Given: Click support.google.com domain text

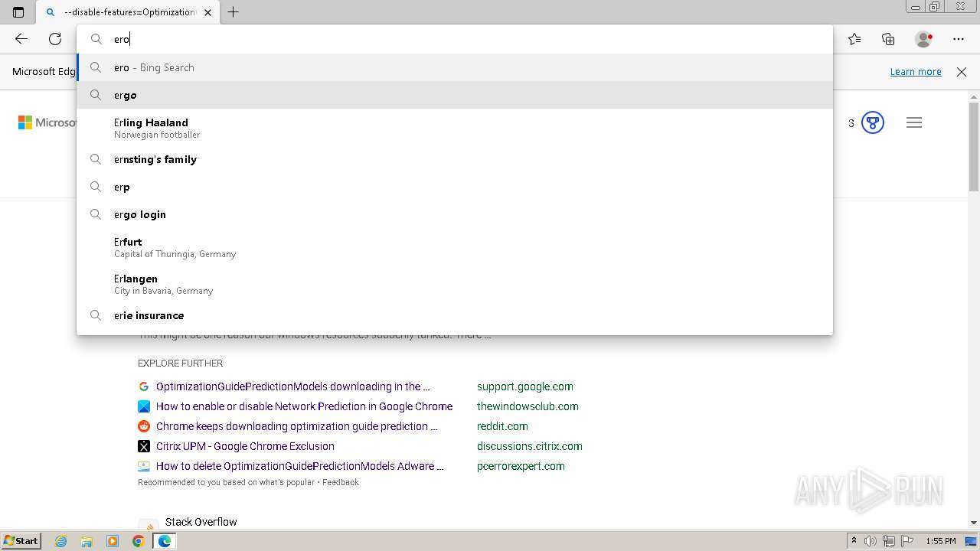Looking at the screenshot, I should coord(525,386).
